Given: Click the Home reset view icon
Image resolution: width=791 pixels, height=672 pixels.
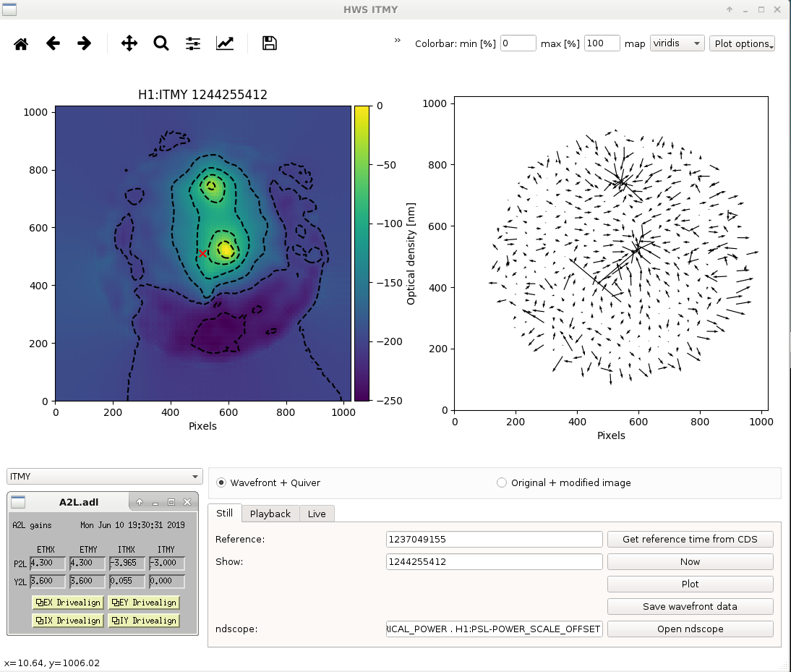Looking at the screenshot, I should point(21,43).
